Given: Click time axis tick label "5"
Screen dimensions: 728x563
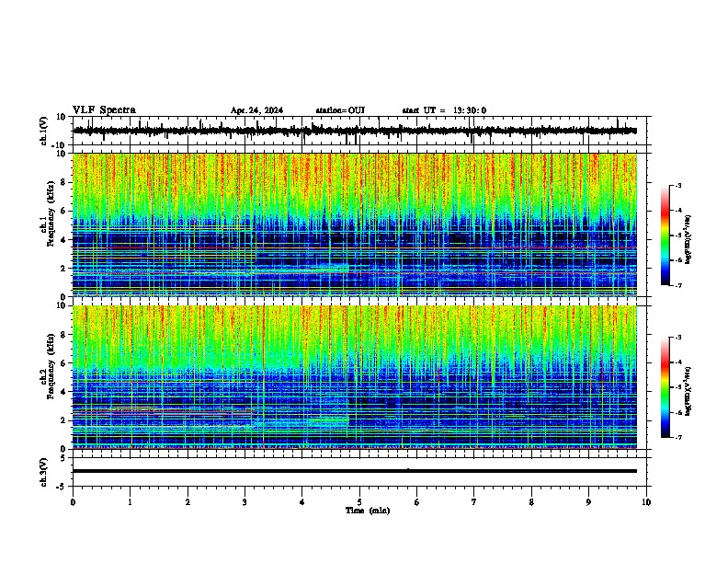Looking at the screenshot, I should click(x=359, y=502).
